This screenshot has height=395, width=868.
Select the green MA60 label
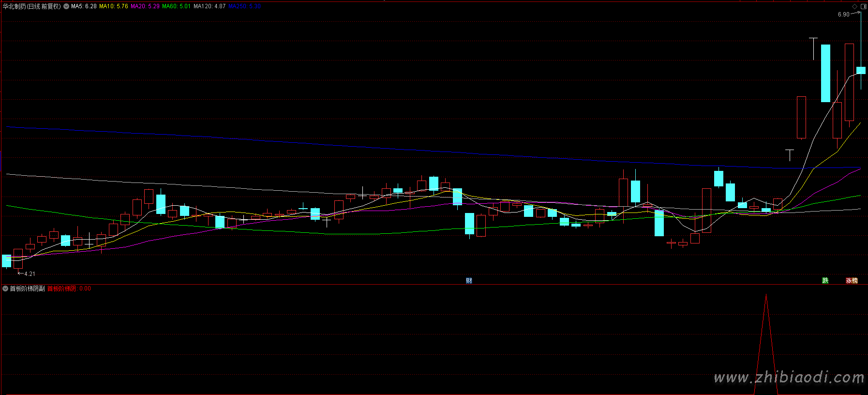[176, 6]
